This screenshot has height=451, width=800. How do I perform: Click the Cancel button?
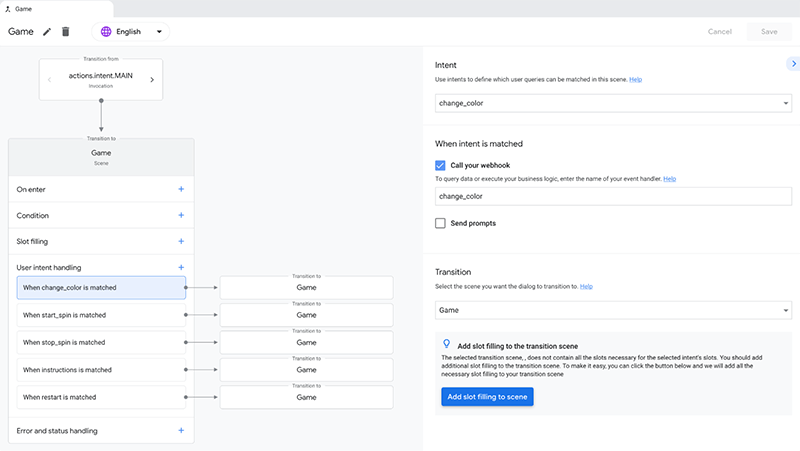(x=720, y=32)
